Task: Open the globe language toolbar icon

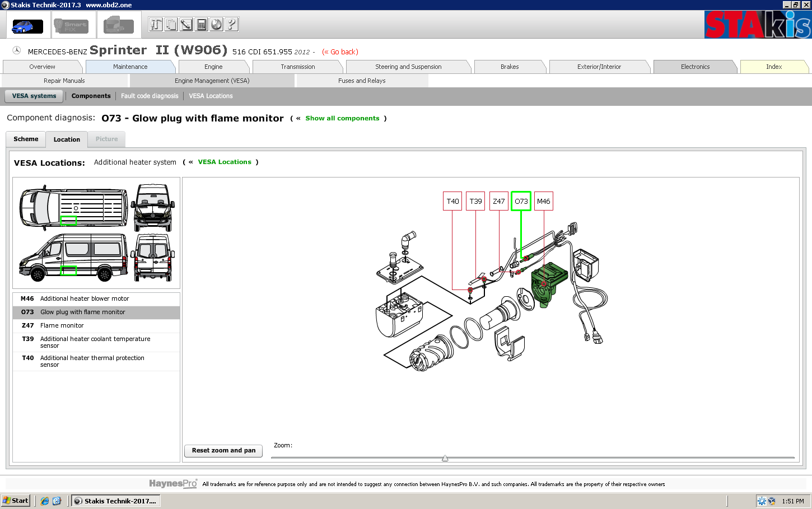Action: click(x=216, y=25)
